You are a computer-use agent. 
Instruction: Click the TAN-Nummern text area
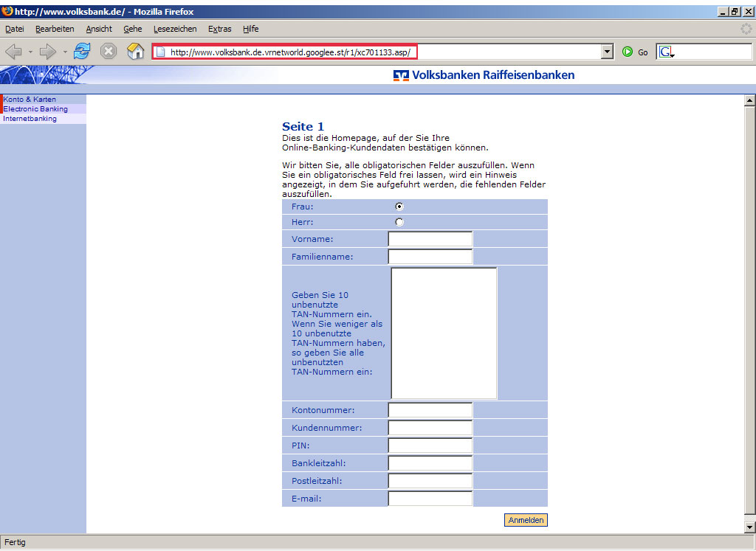(x=444, y=333)
